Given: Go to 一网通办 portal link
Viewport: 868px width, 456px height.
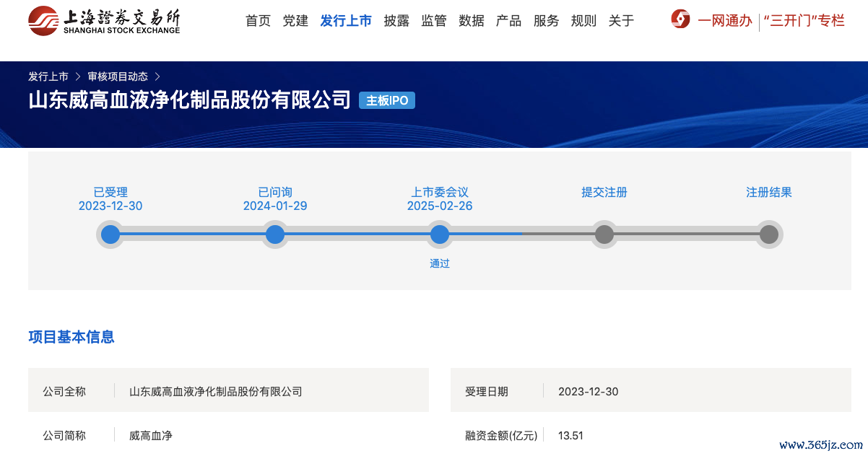Looking at the screenshot, I should pyautogui.click(x=724, y=21).
